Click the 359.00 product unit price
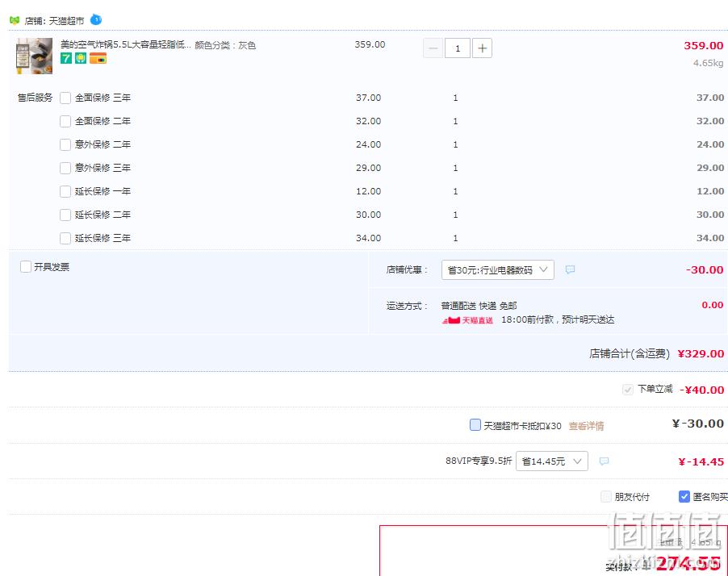This screenshot has width=728, height=576. click(x=370, y=44)
